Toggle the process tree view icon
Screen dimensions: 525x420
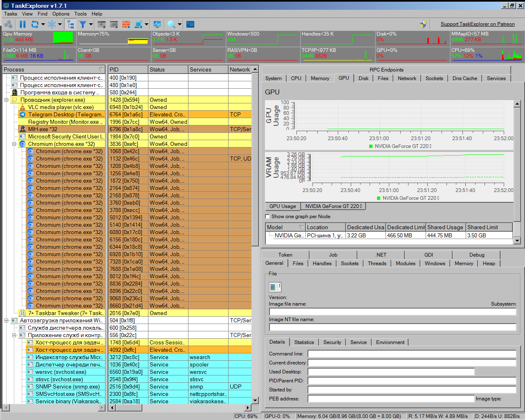point(70,25)
